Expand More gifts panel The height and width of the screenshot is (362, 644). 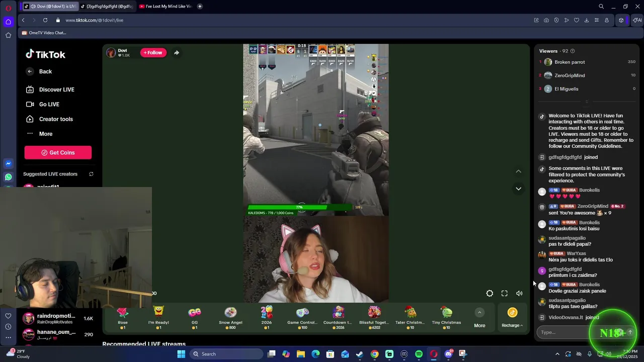(x=479, y=319)
